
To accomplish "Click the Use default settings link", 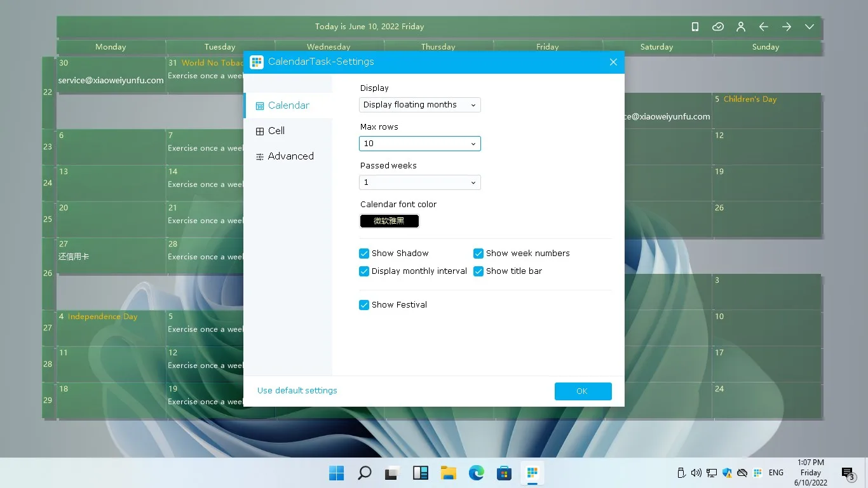I will tap(297, 391).
